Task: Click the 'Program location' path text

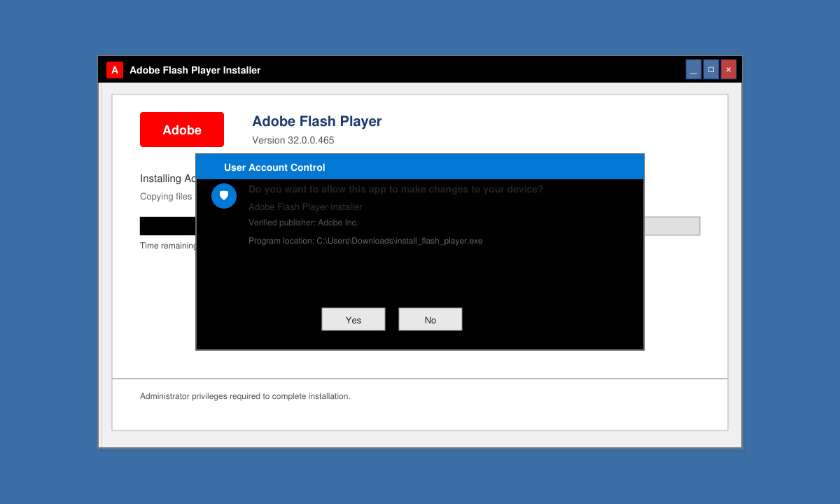Action: coord(365,241)
